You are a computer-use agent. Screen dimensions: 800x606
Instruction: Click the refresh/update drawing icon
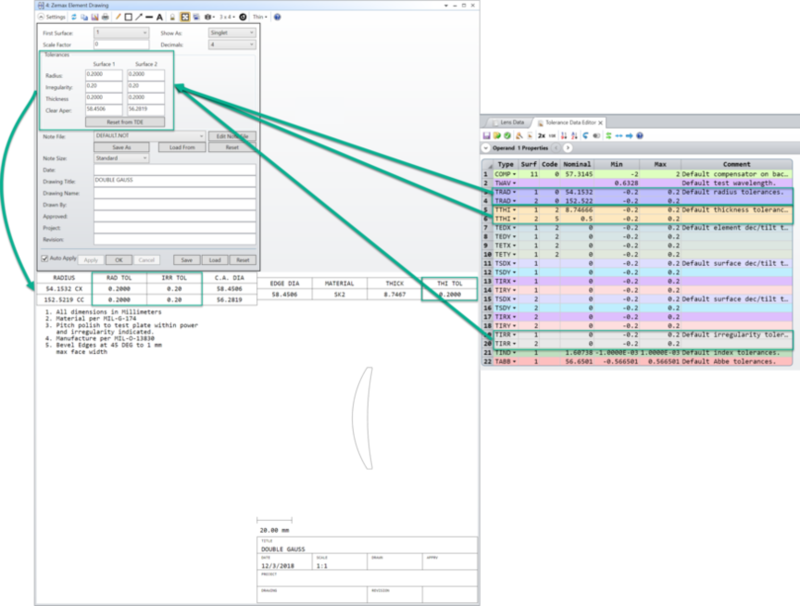point(76,17)
